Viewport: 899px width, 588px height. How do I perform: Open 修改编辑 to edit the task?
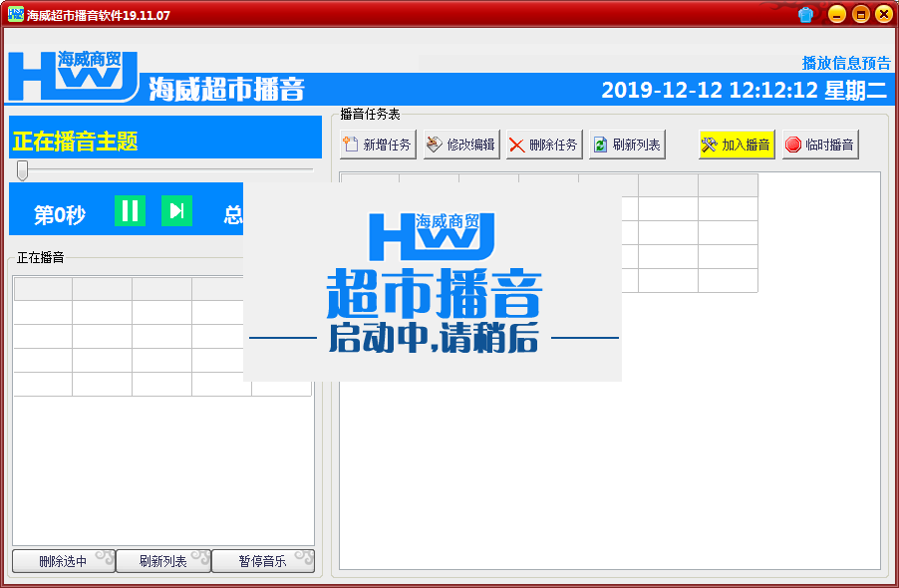461,145
